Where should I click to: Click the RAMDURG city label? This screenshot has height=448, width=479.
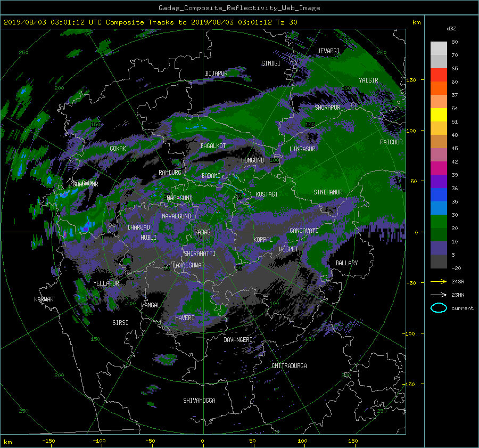coord(170,173)
